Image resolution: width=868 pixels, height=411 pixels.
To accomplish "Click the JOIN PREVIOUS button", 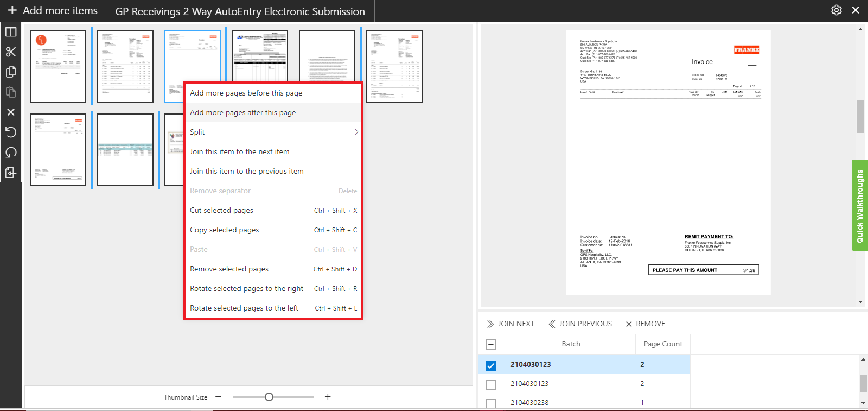I will (580, 324).
